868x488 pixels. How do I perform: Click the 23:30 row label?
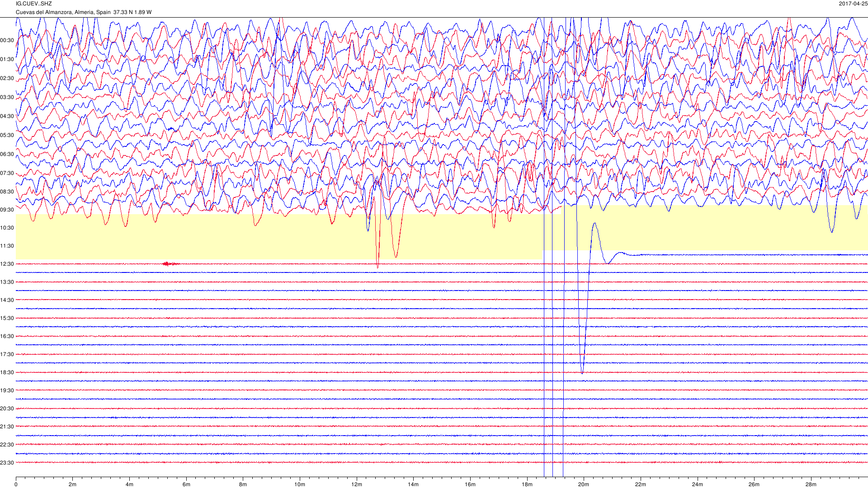pyautogui.click(x=7, y=463)
